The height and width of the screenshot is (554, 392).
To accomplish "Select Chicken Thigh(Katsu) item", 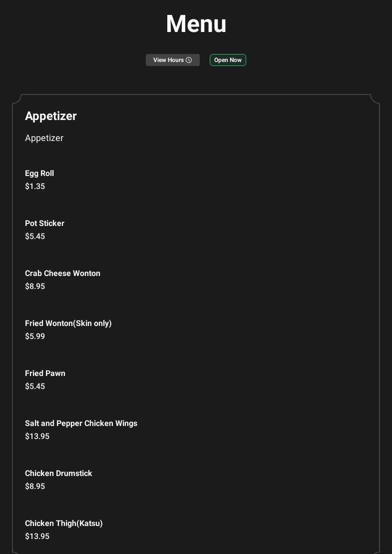I will point(64,523).
